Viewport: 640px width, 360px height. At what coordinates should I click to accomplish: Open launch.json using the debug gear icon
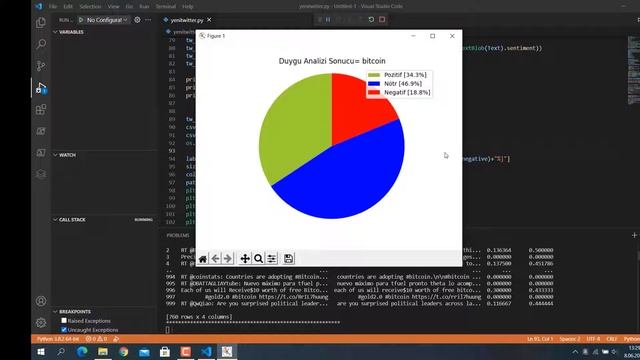pyautogui.click(x=138, y=20)
